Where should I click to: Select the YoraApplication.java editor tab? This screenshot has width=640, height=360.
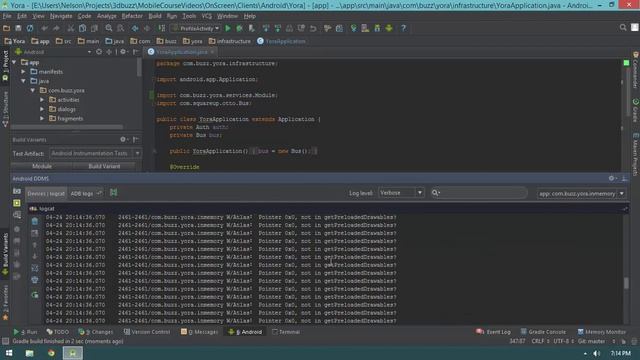pyautogui.click(x=181, y=52)
